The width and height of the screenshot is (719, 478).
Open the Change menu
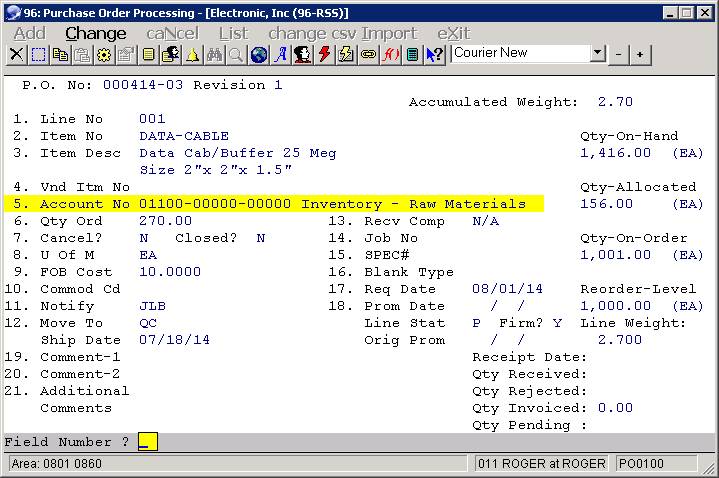click(x=95, y=33)
